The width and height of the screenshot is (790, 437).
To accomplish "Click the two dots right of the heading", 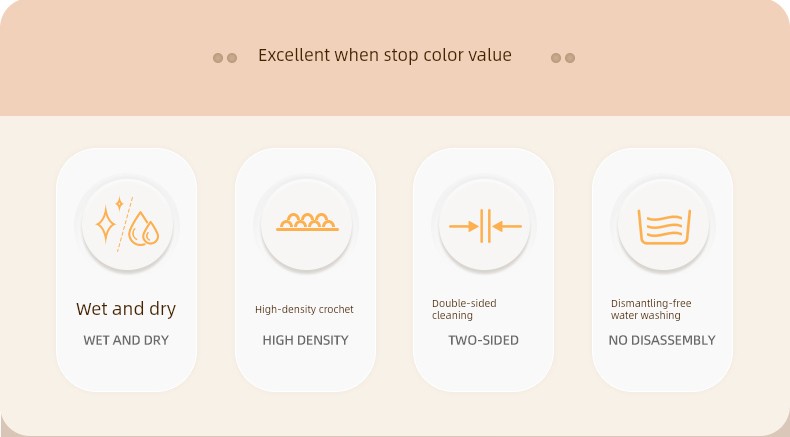I will (563, 58).
